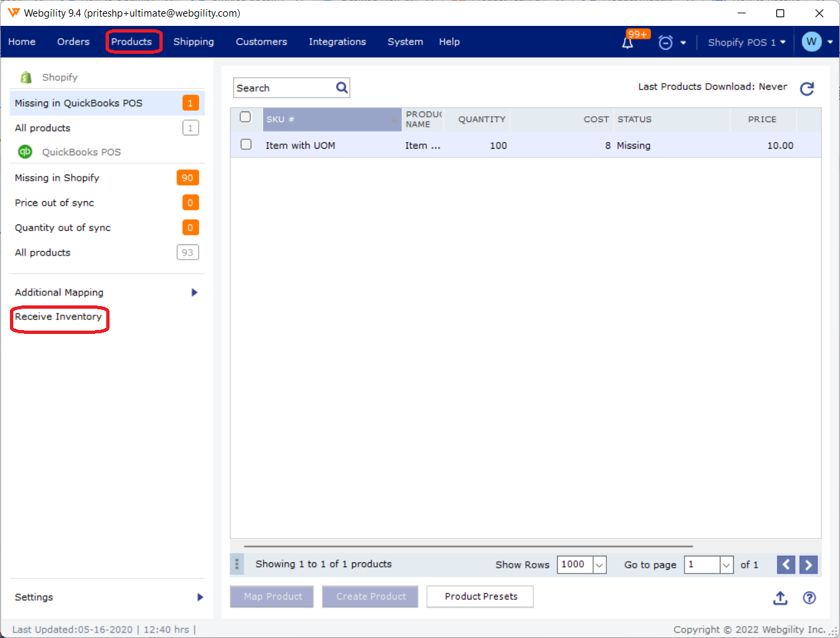Click the orange 90 count badge
The width and height of the screenshot is (840, 638).
pos(188,178)
